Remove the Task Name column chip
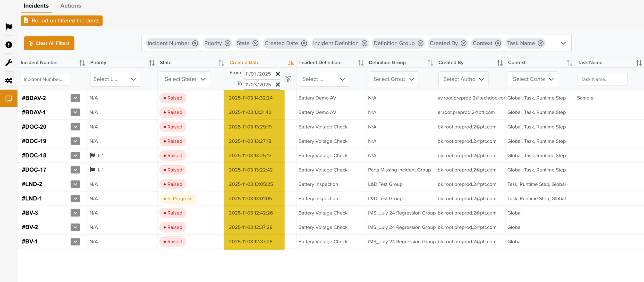 pos(541,43)
